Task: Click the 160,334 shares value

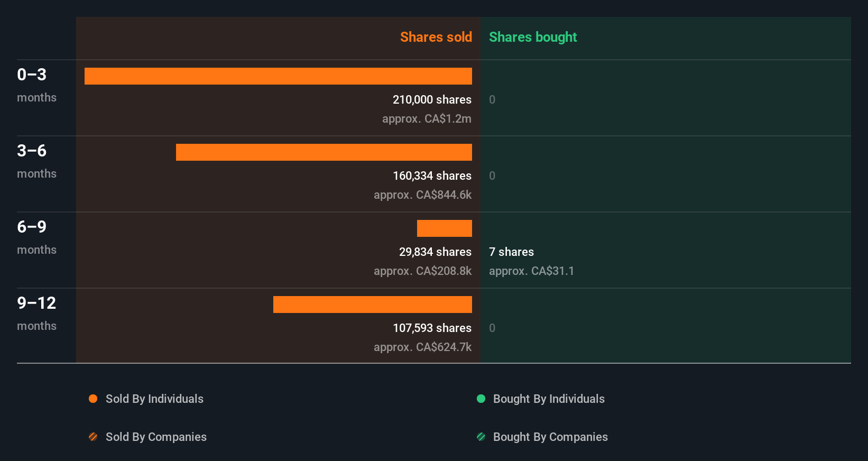Action: click(432, 176)
